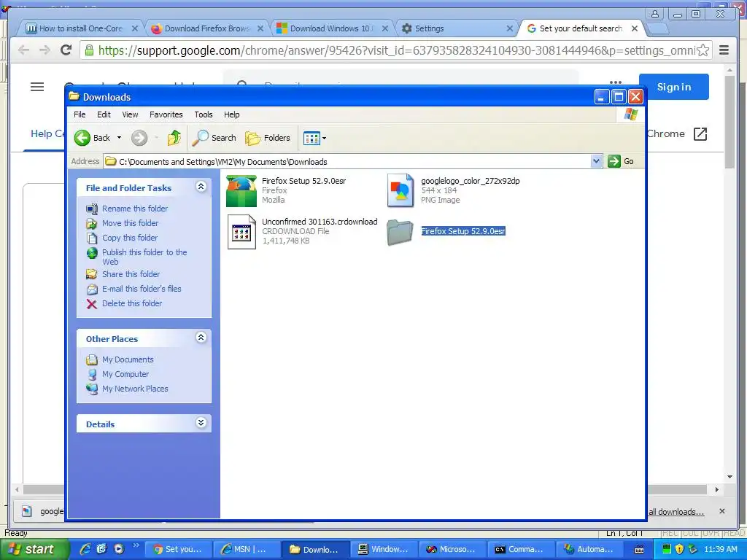Select the Firefox Setup 52.9.0esr installer icon
The image size is (747, 560).
241,191
